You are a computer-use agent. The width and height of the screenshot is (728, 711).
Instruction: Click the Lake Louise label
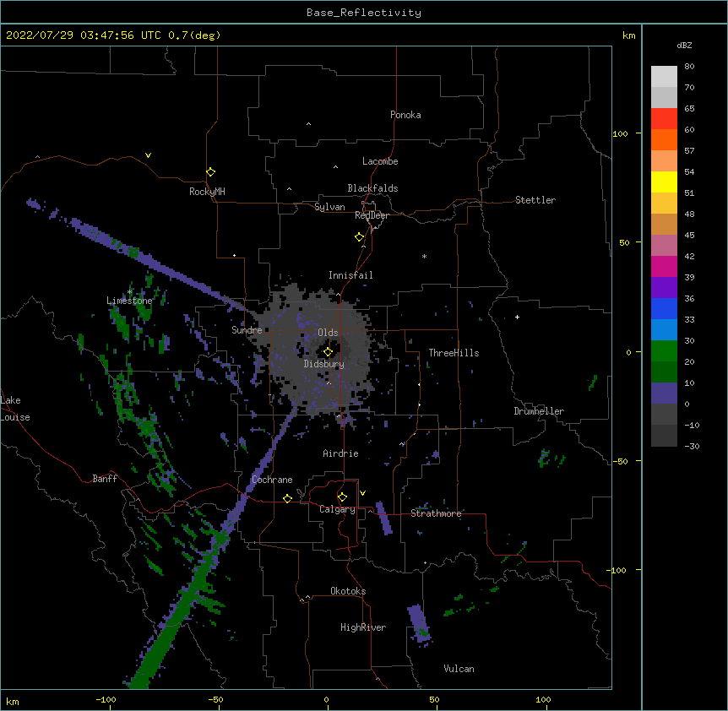pyautogui.click(x=14, y=409)
